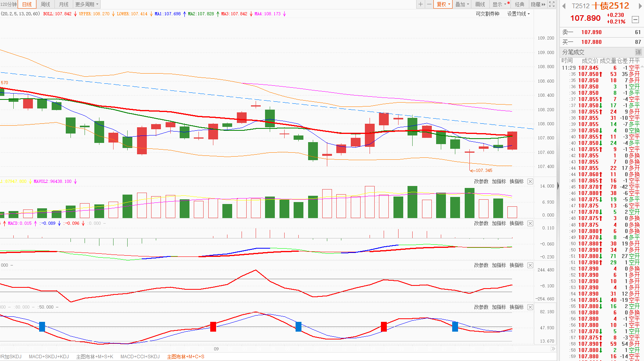This screenshot has width=644, height=361.
Task: Switch to 月线 monthly tab
Action: click(x=63, y=4)
